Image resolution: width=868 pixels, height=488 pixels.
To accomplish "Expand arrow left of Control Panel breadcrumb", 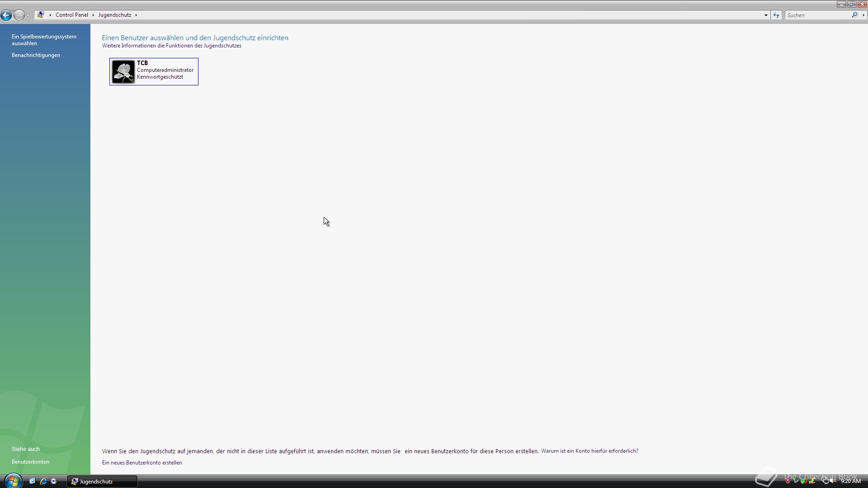I will (50, 15).
